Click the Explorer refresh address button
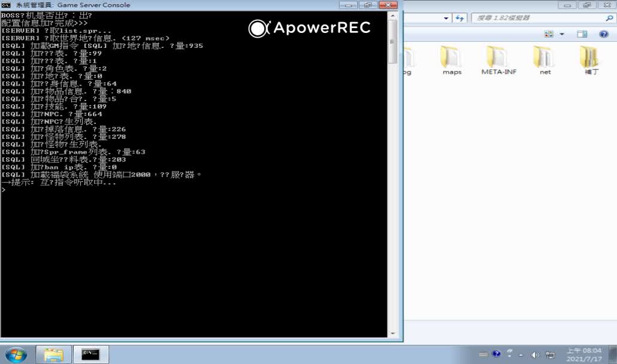The image size is (617, 364). 459,18
